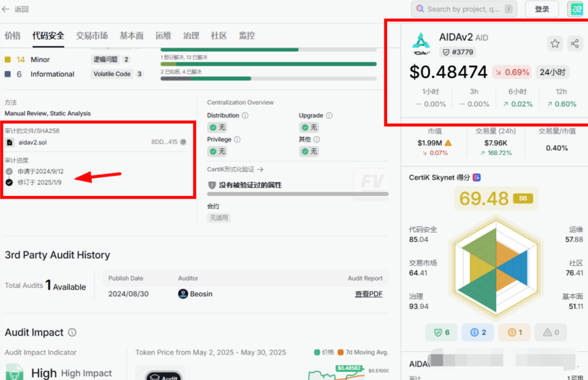Switch to the 监控 tab

247,35
